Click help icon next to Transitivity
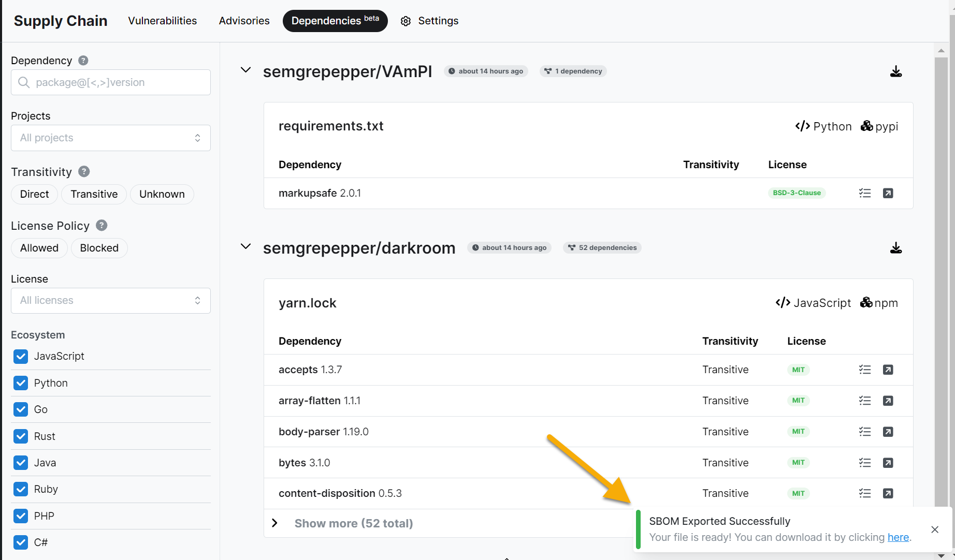This screenshot has height=560, width=955. click(x=84, y=171)
